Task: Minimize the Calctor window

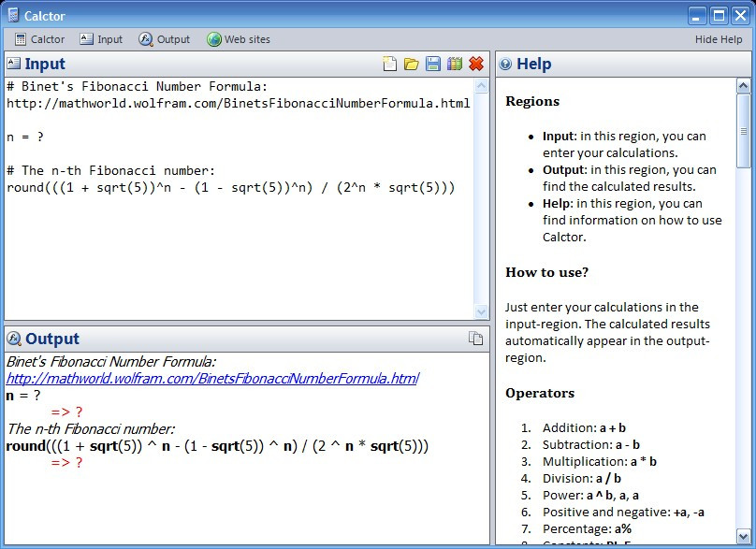Action: pyautogui.click(x=696, y=16)
